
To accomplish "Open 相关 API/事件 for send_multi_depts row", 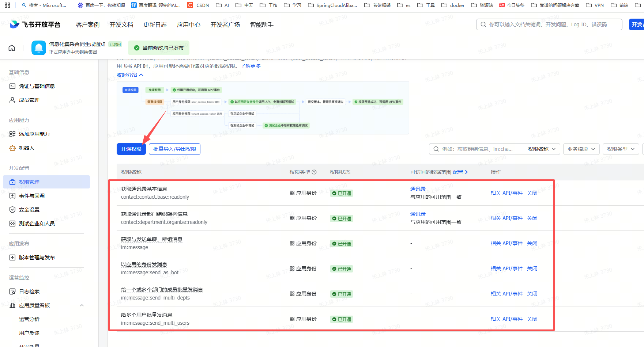I will pyautogui.click(x=506, y=294).
